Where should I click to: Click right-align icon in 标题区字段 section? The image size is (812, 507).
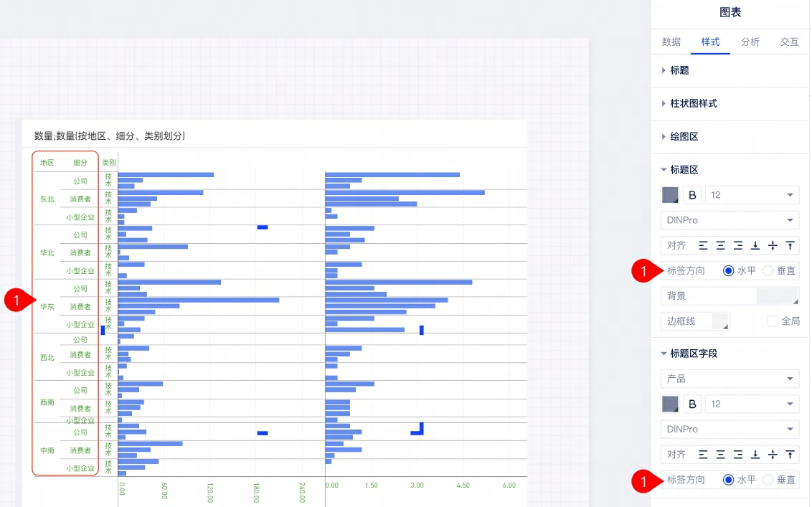click(x=737, y=454)
